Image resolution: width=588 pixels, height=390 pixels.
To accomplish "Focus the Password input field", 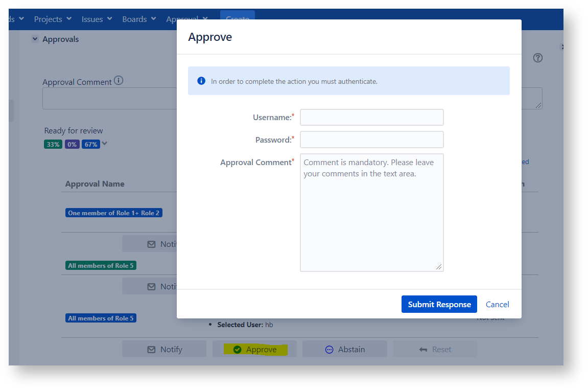I will (371, 140).
